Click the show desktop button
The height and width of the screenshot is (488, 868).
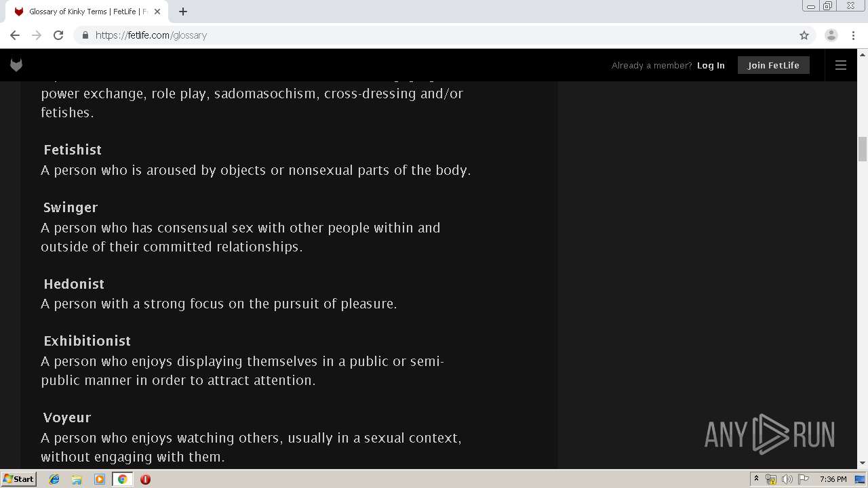click(861, 479)
